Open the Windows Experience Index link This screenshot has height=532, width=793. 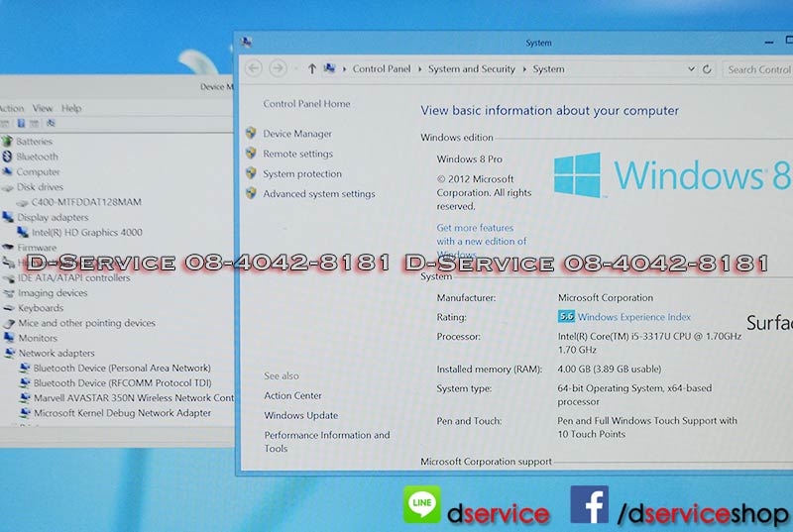click(x=634, y=317)
